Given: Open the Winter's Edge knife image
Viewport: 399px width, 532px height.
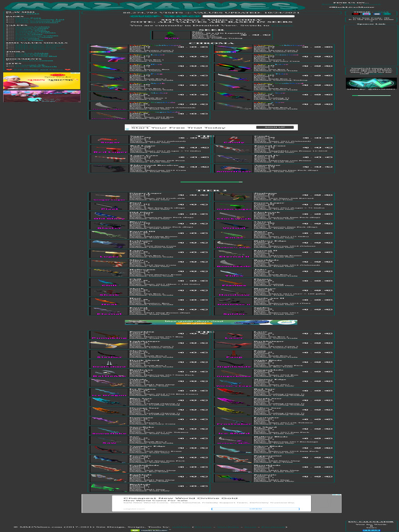Looking at the screenshot, I should click(234, 383).
